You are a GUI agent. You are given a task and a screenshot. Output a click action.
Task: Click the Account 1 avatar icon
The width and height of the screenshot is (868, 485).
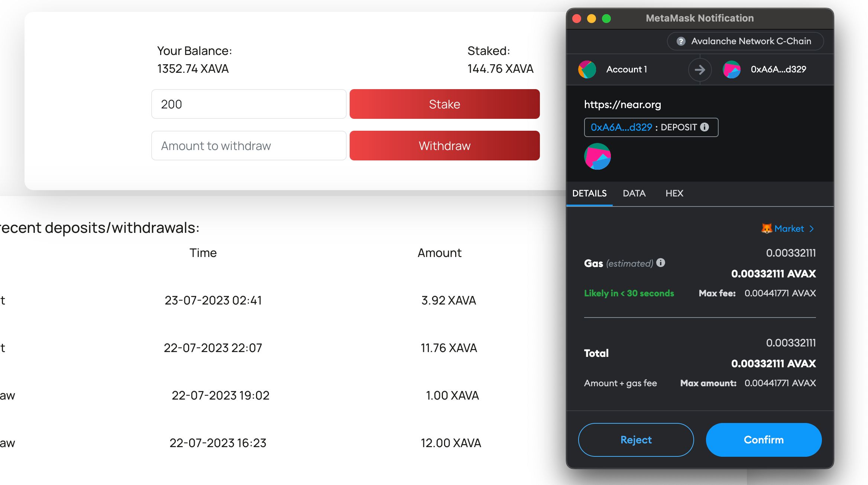(587, 69)
